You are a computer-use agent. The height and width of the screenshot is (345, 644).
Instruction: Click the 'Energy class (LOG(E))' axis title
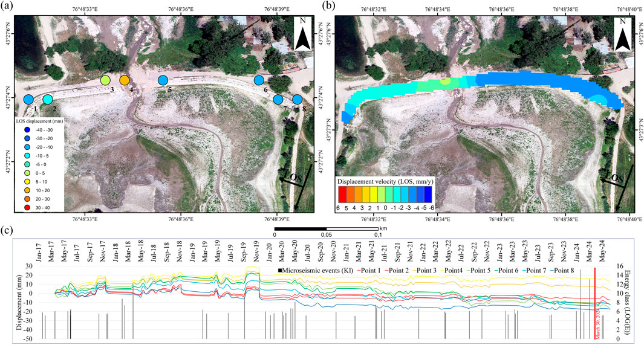click(x=627, y=302)
